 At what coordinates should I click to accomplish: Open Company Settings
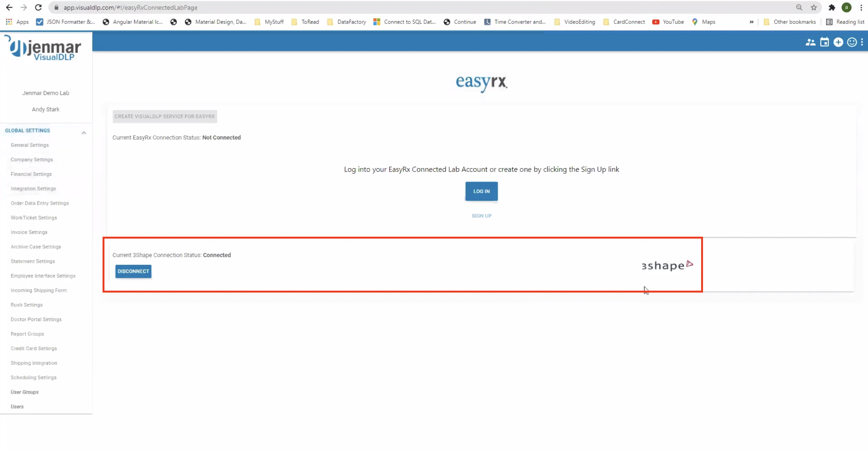click(x=32, y=160)
